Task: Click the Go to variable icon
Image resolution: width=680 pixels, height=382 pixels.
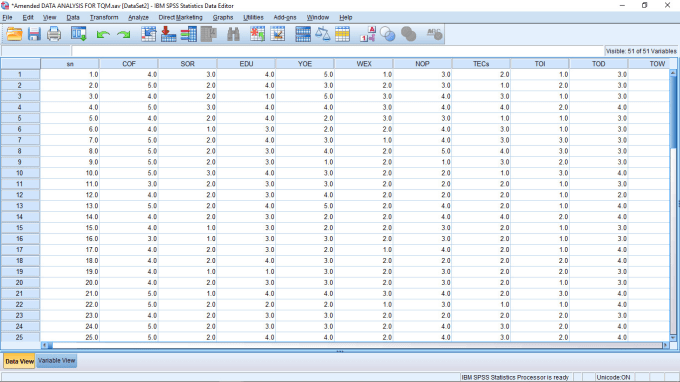Action: [168, 34]
